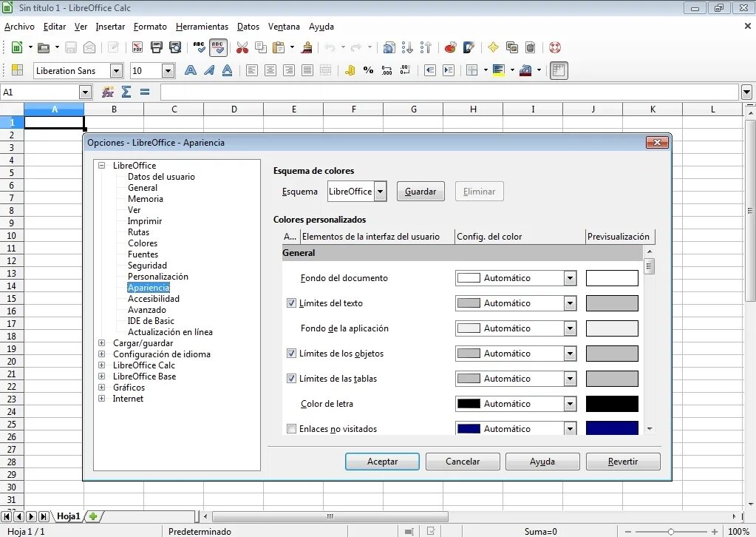
Task: Click the open file folder icon
Action: click(x=44, y=47)
